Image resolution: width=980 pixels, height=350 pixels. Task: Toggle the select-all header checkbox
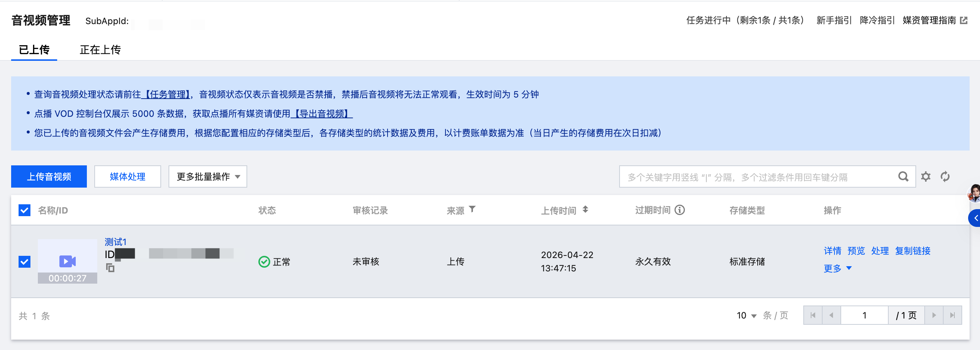(24, 210)
